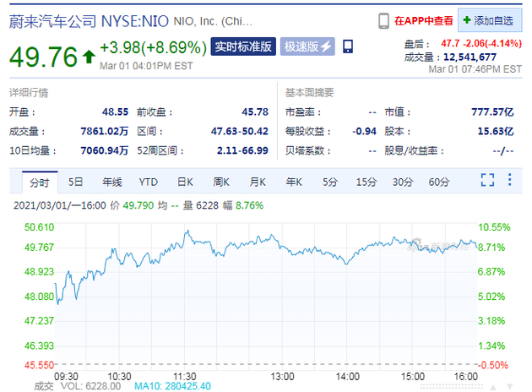The height and width of the screenshot is (392, 532).
Task: Open the 60分 interval chart
Action: tap(439, 182)
